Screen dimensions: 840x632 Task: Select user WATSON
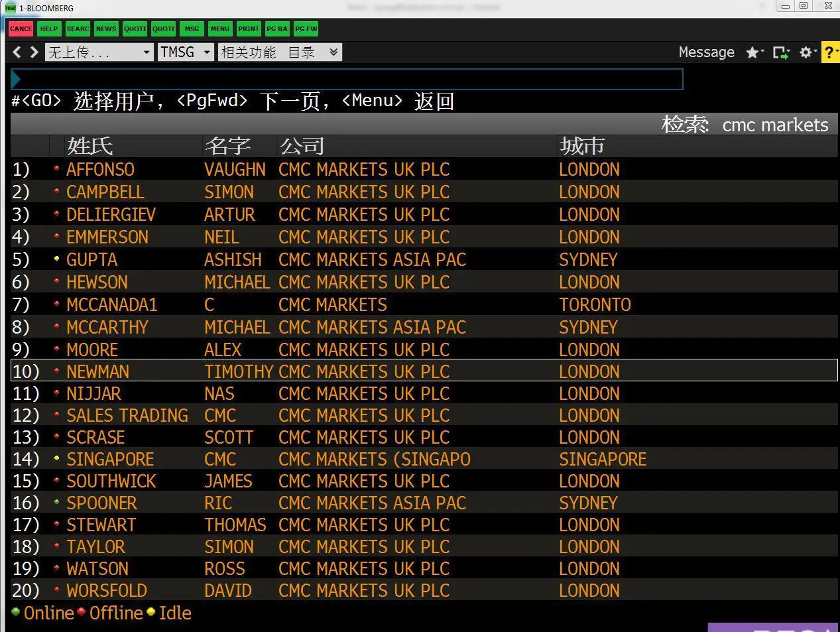pyautogui.click(x=97, y=569)
